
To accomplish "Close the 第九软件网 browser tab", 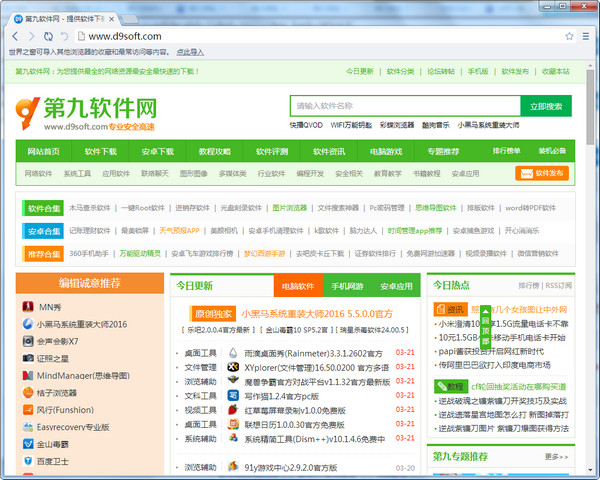I will click(111, 19).
